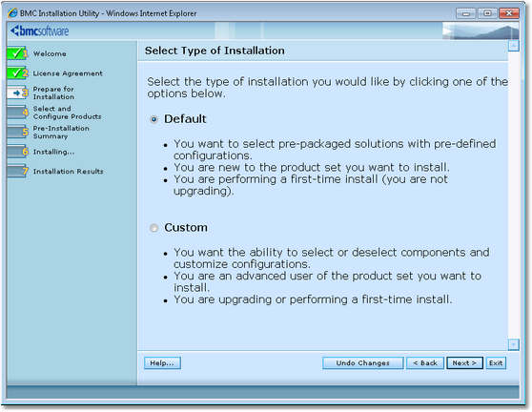
Task: Click the mountain banner image
Action: (481, 31)
